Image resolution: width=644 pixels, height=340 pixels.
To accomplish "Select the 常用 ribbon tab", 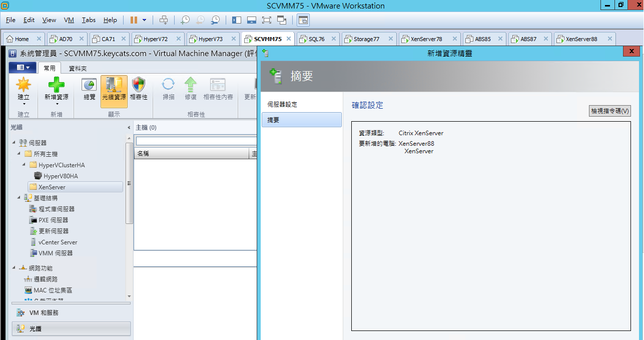I will pos(50,68).
